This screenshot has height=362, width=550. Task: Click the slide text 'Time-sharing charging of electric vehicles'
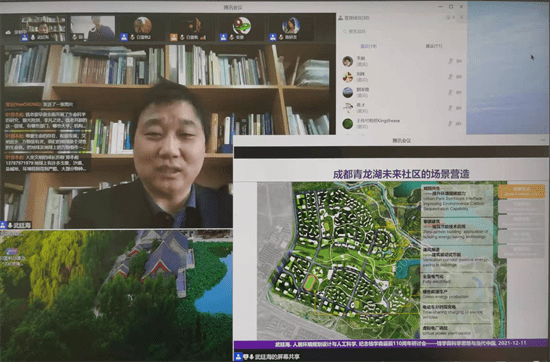pos(452,314)
